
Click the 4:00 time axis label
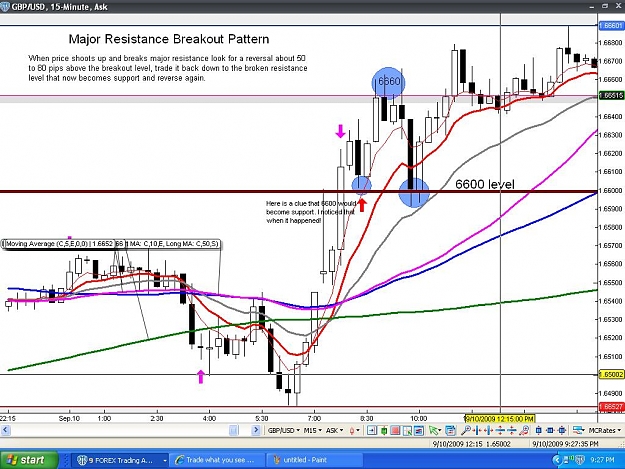(209, 418)
